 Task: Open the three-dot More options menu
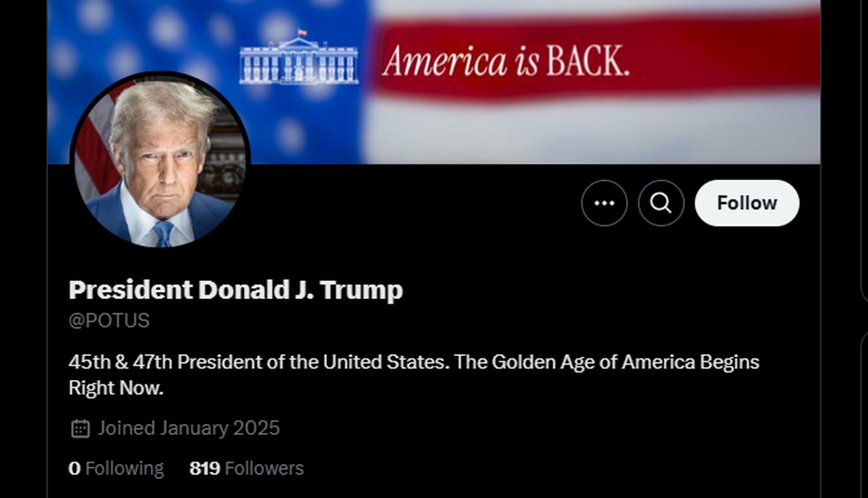tap(604, 203)
